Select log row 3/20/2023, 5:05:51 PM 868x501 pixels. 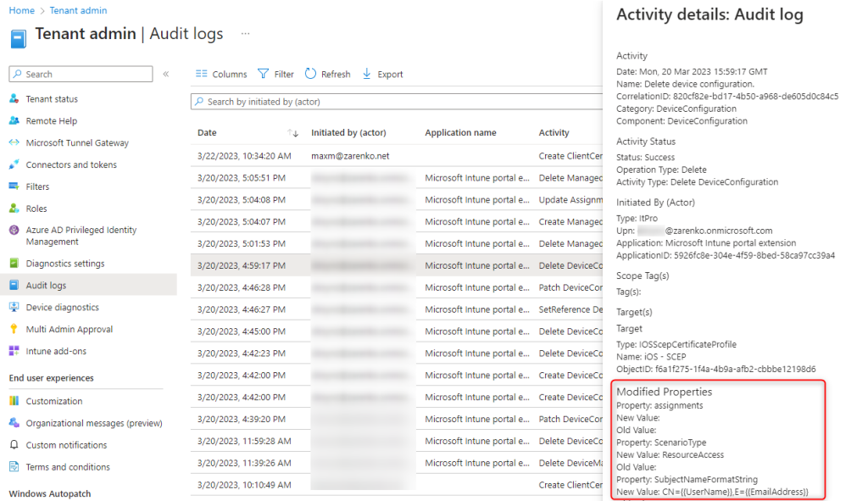tap(397, 178)
